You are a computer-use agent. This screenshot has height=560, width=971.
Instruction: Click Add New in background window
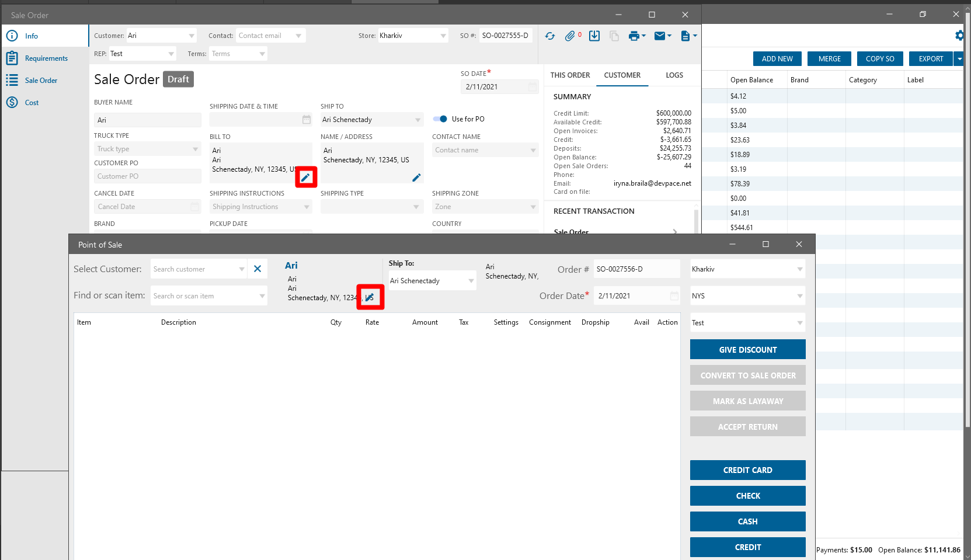(777, 59)
